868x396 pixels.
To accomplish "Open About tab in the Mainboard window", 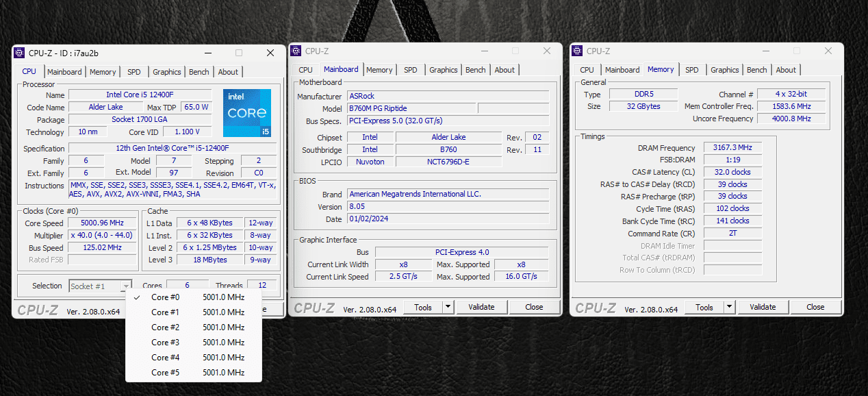I will point(505,70).
